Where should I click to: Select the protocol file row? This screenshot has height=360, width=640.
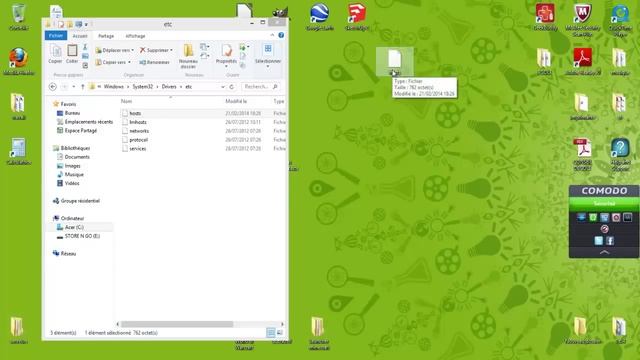[x=203, y=140]
